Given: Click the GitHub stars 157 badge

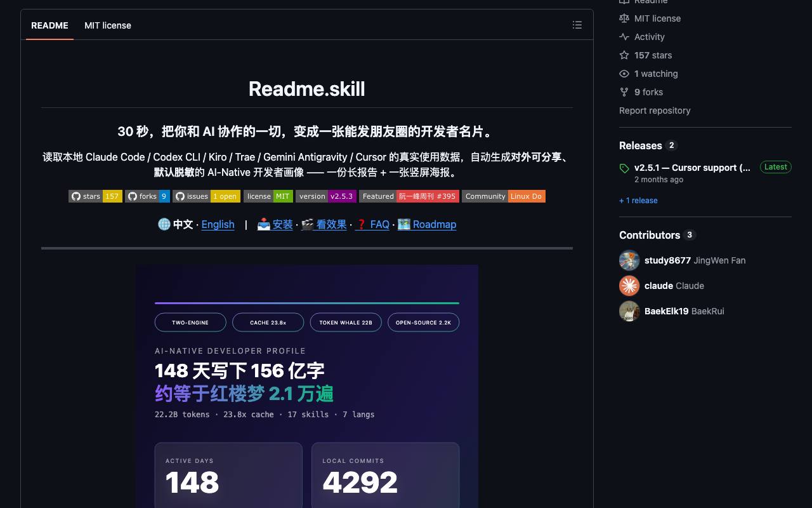Looking at the screenshot, I should (x=95, y=196).
